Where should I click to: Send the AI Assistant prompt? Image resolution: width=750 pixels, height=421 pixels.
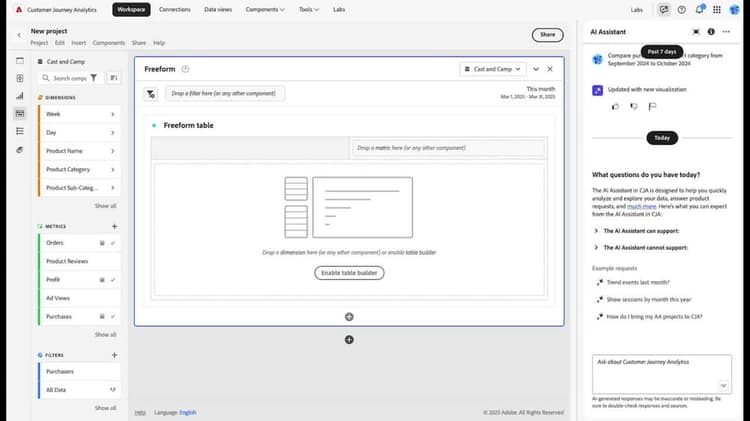(x=723, y=386)
